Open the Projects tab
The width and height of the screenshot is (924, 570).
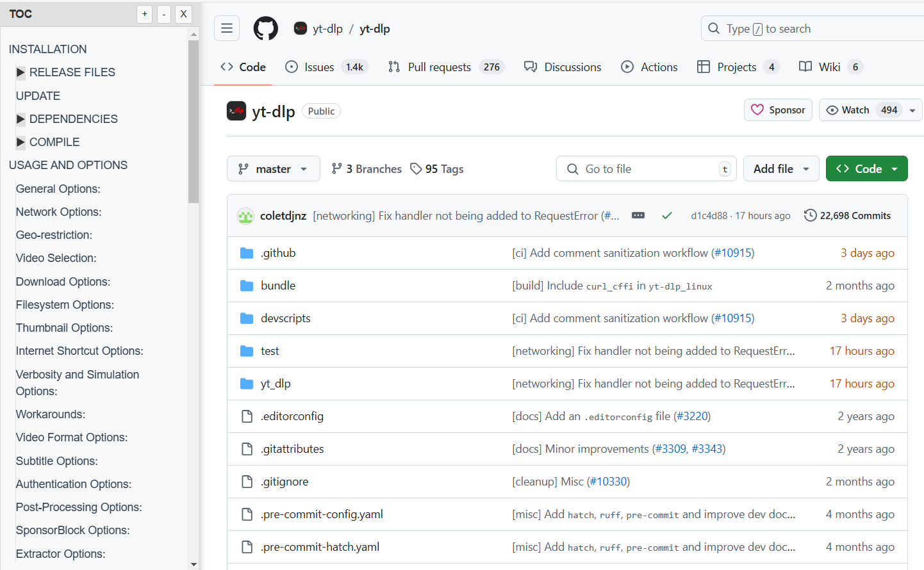click(738, 67)
